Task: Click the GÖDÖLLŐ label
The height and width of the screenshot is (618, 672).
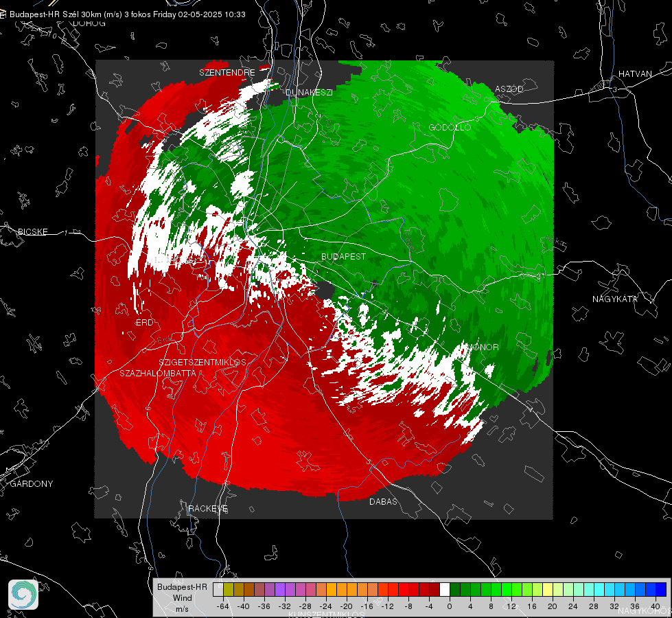Action: coord(450,127)
